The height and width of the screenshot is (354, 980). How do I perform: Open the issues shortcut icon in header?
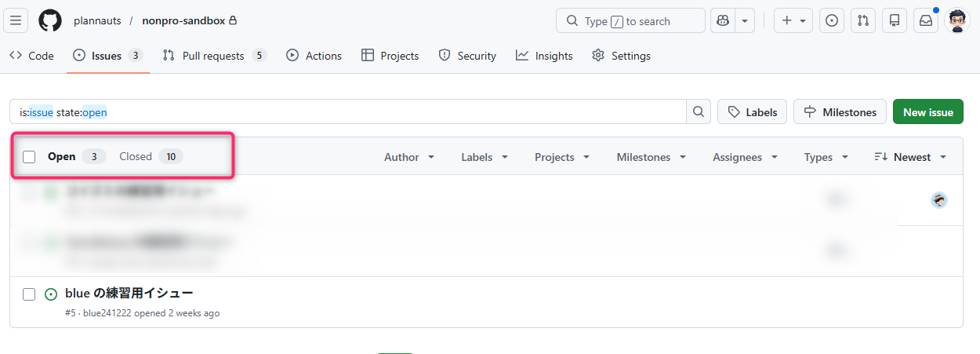[832, 20]
